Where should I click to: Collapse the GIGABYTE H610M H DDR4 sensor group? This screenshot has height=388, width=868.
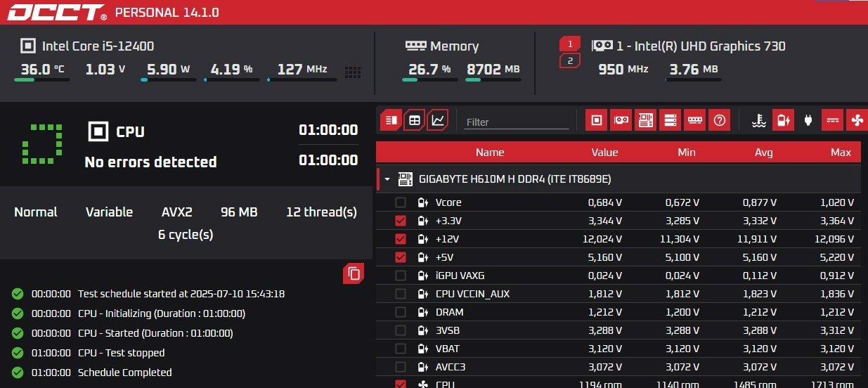click(x=387, y=179)
